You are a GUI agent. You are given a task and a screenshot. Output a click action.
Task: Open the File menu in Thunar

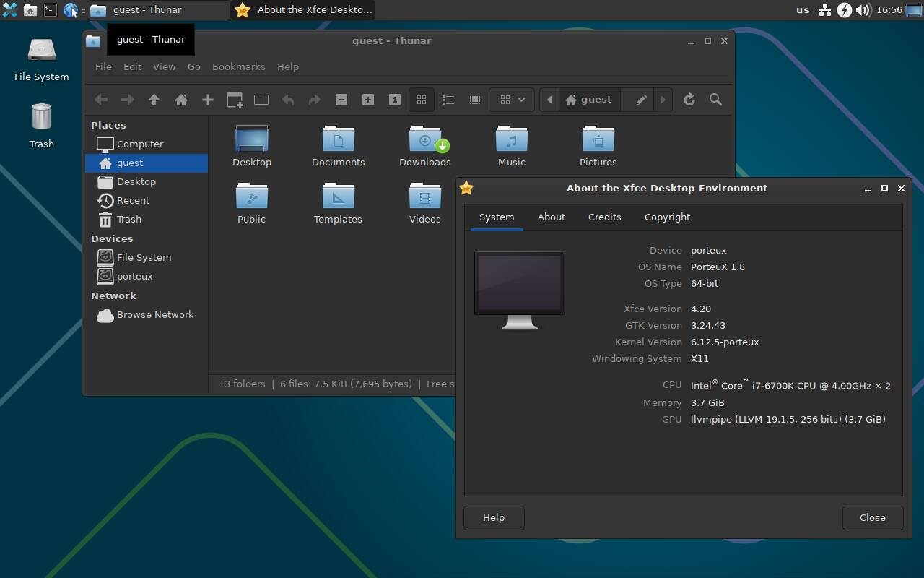pyautogui.click(x=103, y=66)
